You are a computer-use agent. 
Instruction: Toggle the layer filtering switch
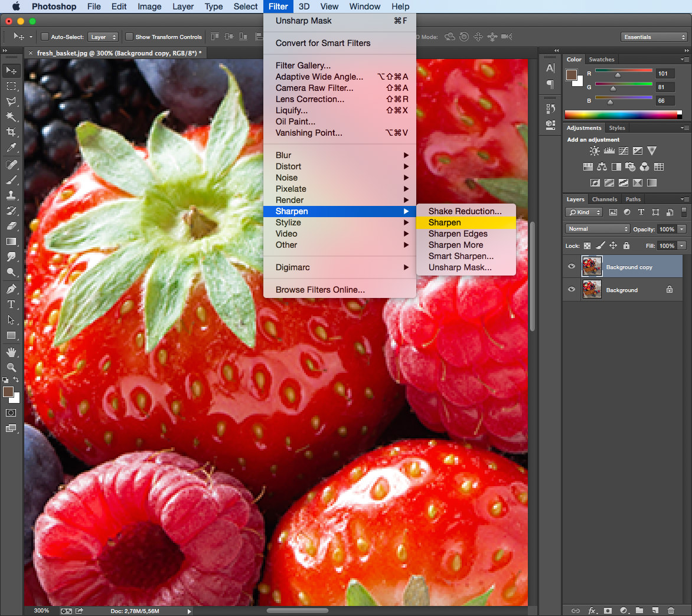click(684, 212)
